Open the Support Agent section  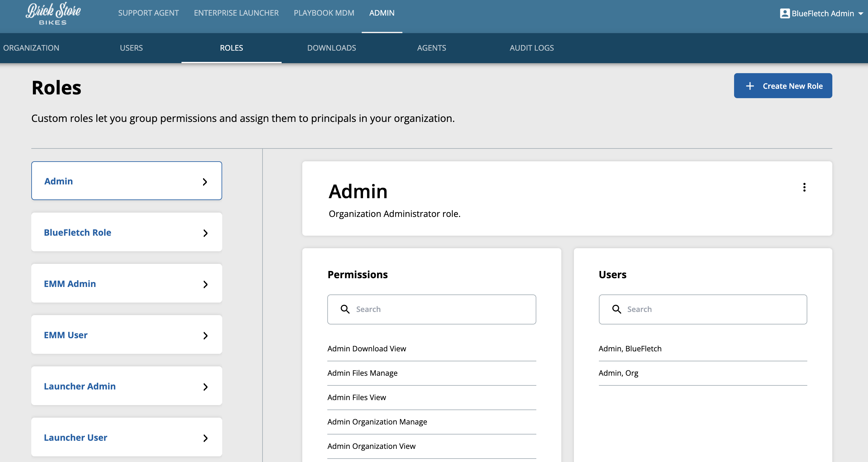point(148,13)
